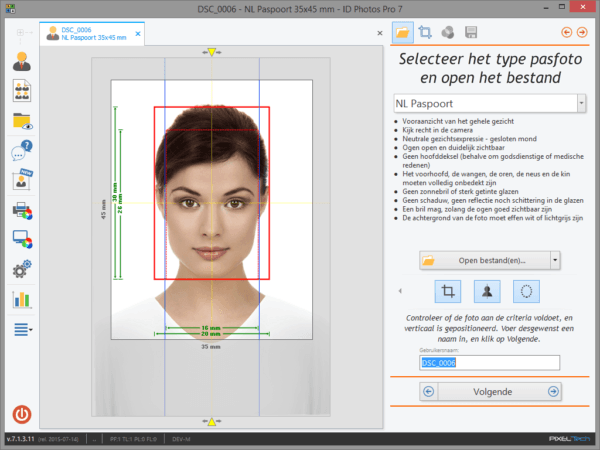Toggle the dotted circle face detection button
The height and width of the screenshot is (450, 600).
pyautogui.click(x=526, y=292)
